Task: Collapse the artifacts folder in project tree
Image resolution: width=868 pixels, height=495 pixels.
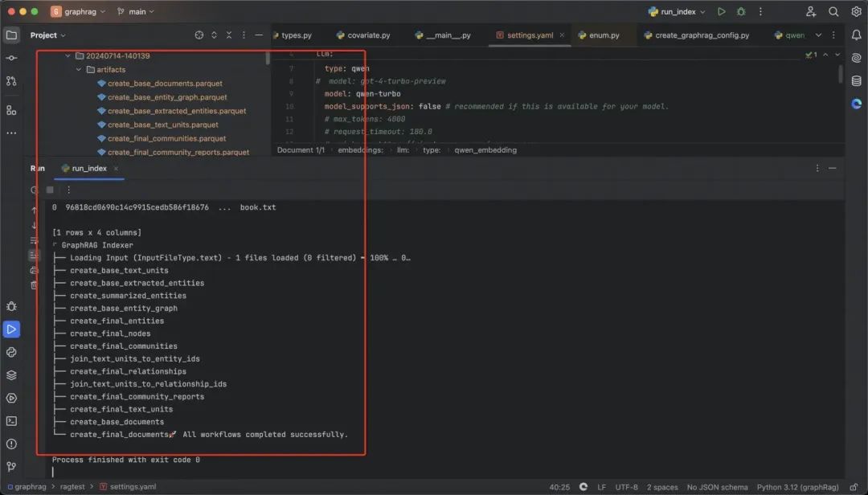Action: click(79, 70)
